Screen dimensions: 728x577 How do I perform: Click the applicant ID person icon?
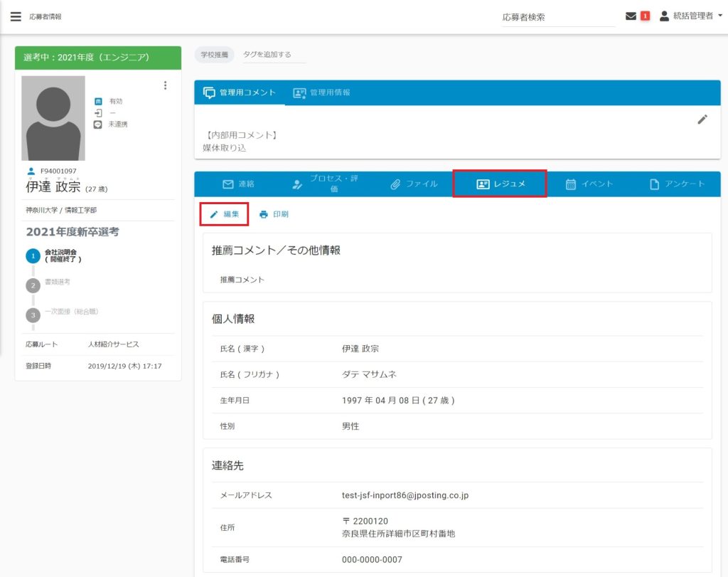(31, 171)
